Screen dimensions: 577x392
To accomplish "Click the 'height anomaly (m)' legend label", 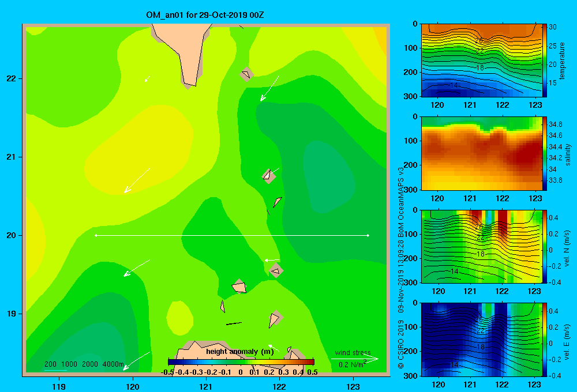I will coord(240,352).
